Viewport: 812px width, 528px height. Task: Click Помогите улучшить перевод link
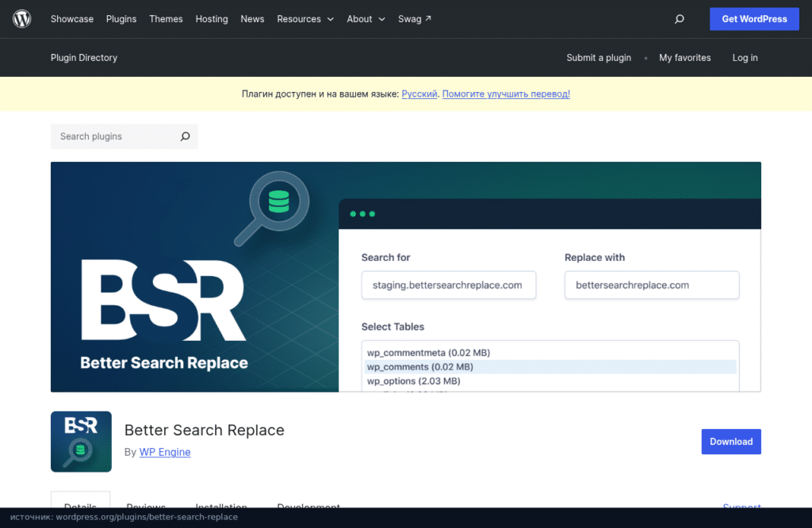tap(506, 94)
